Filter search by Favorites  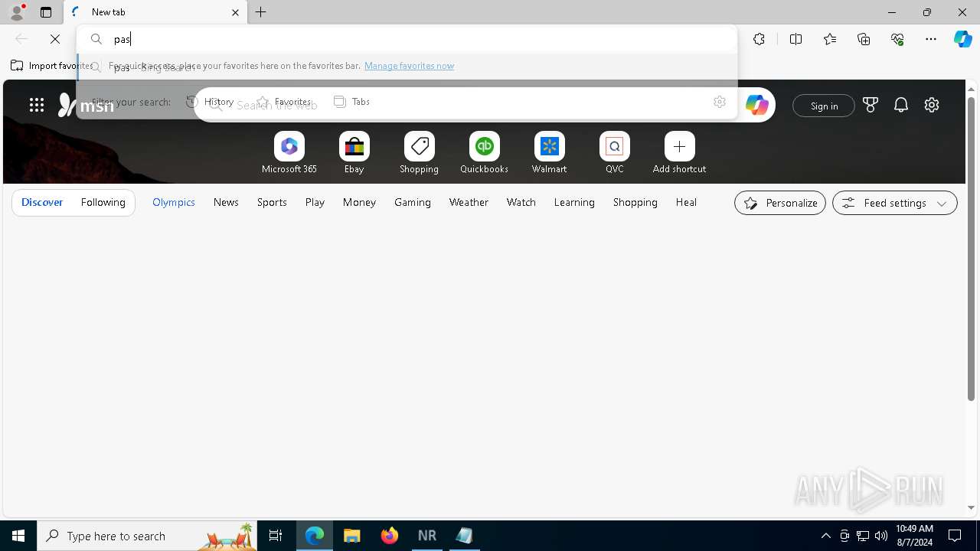coord(284,102)
